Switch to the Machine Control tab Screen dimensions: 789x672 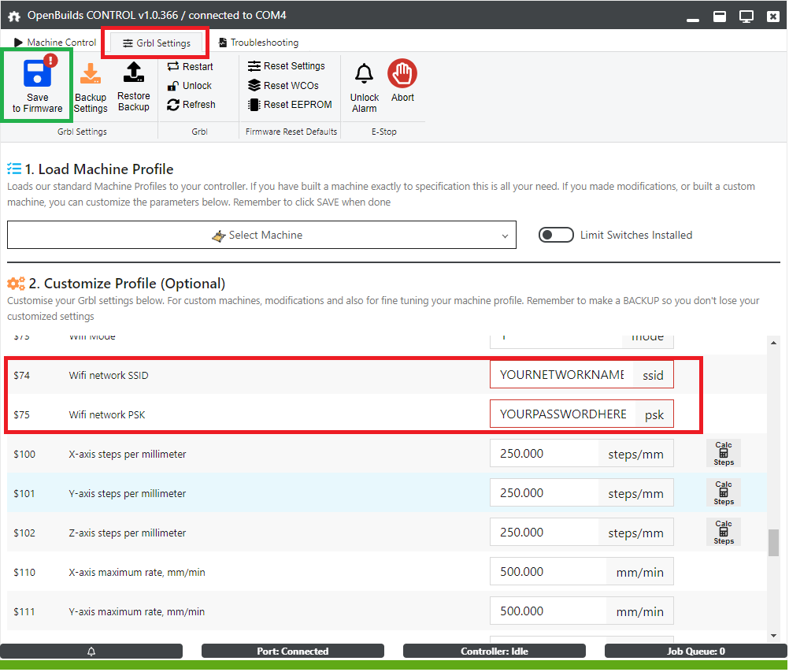[55, 43]
